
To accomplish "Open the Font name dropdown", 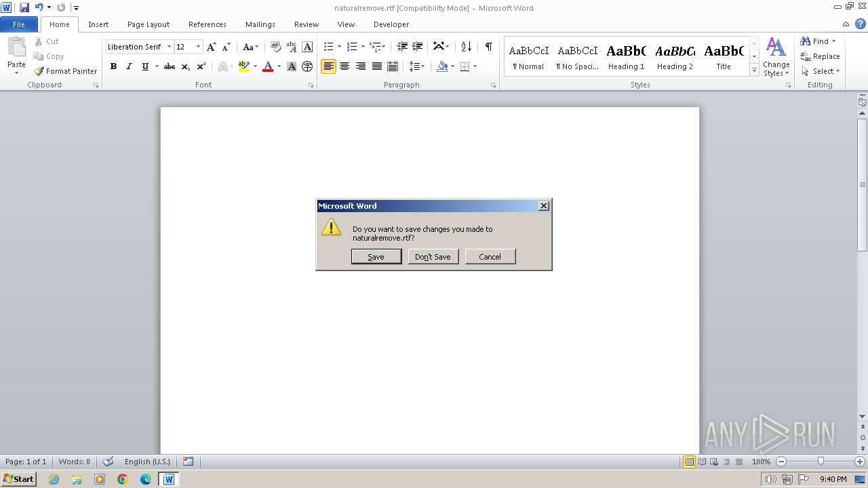I will click(169, 47).
